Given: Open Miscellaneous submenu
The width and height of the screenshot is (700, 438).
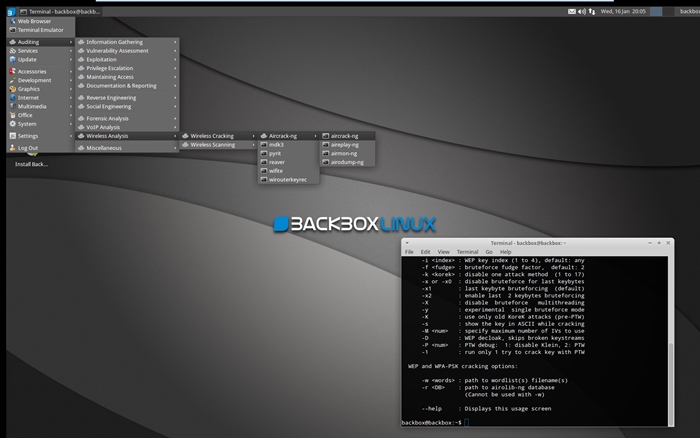Looking at the screenshot, I should point(127,148).
